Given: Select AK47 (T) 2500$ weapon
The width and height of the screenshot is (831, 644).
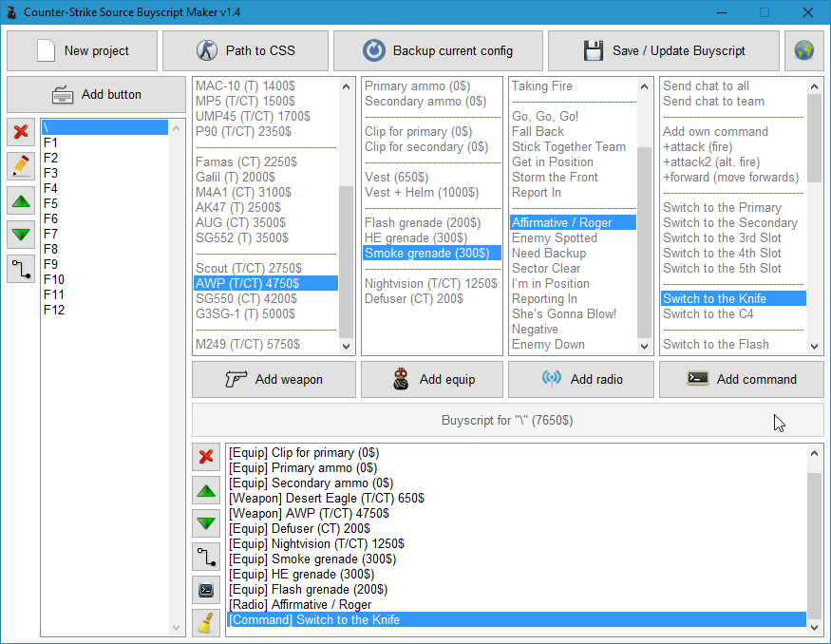Looking at the screenshot, I should pos(266,207).
